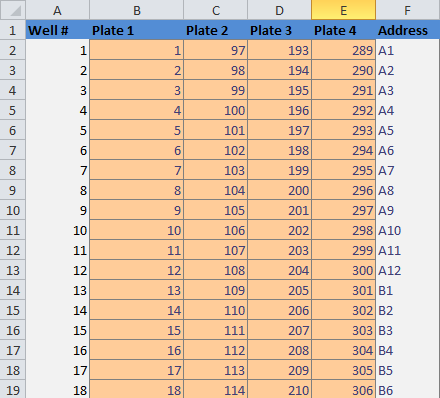Click the Address header cell

[x=407, y=30]
